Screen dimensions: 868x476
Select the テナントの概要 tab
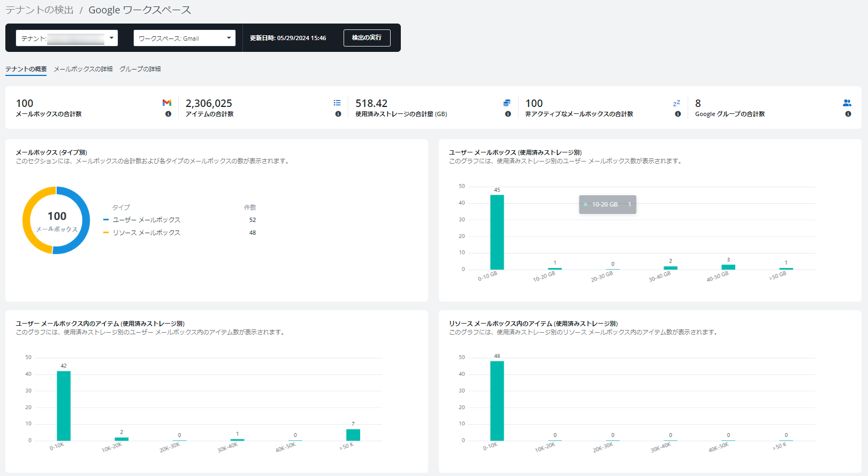(x=26, y=69)
